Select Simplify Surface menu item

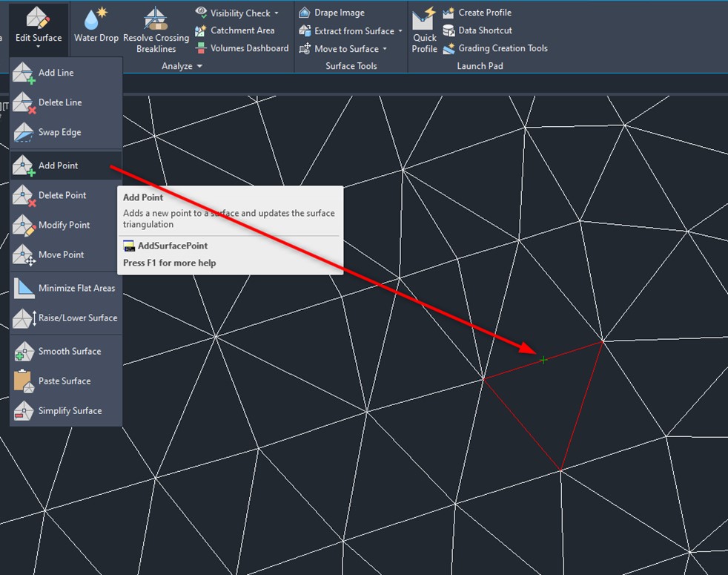(70, 410)
